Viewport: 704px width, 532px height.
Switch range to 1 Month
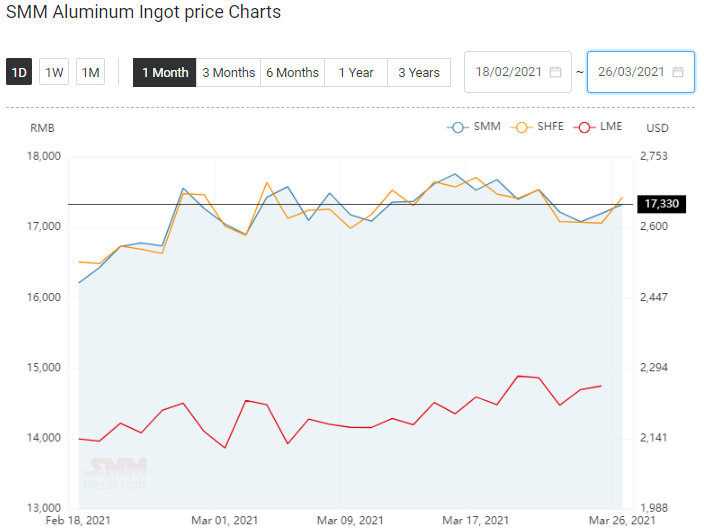pos(165,72)
